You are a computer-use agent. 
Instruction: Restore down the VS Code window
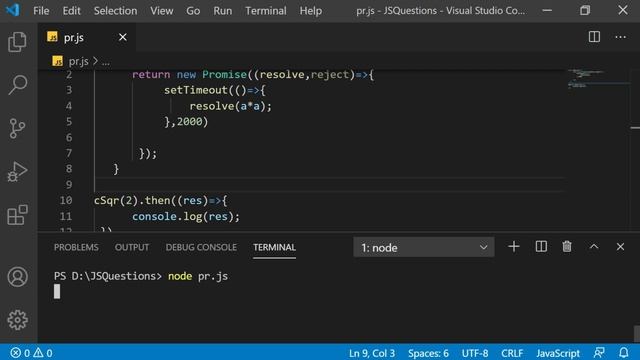(x=584, y=10)
